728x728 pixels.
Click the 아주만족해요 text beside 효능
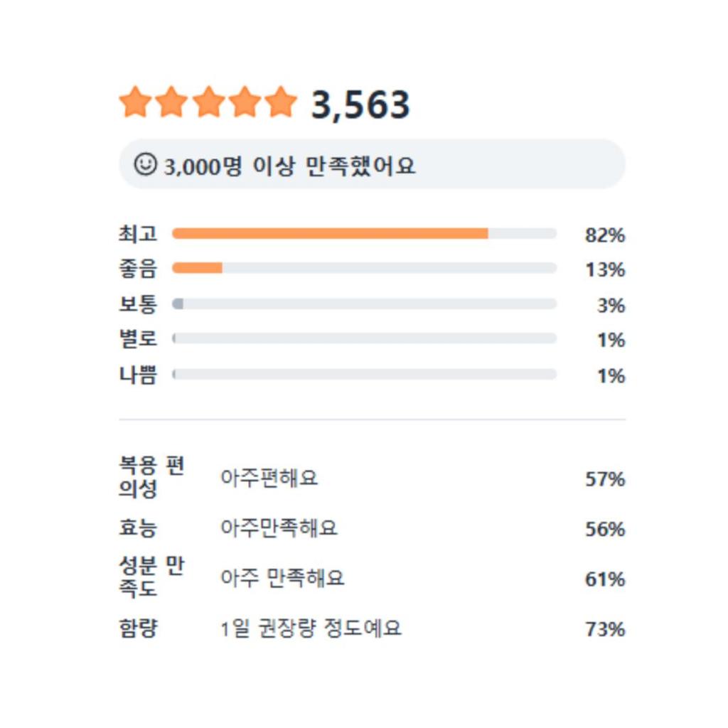[279, 528]
